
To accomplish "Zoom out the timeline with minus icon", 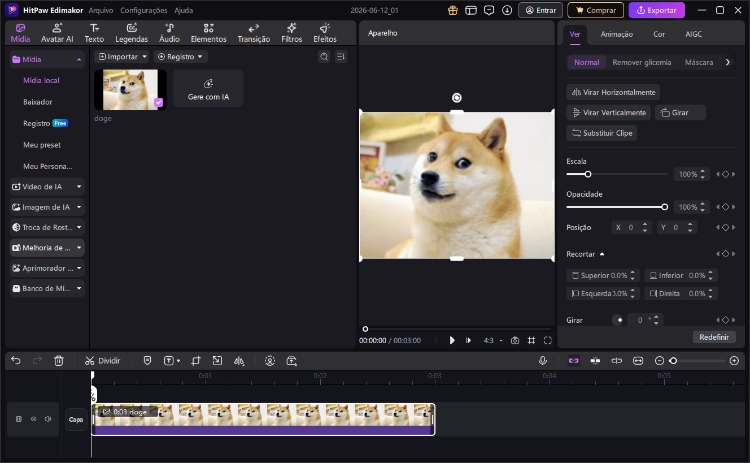I will click(659, 361).
